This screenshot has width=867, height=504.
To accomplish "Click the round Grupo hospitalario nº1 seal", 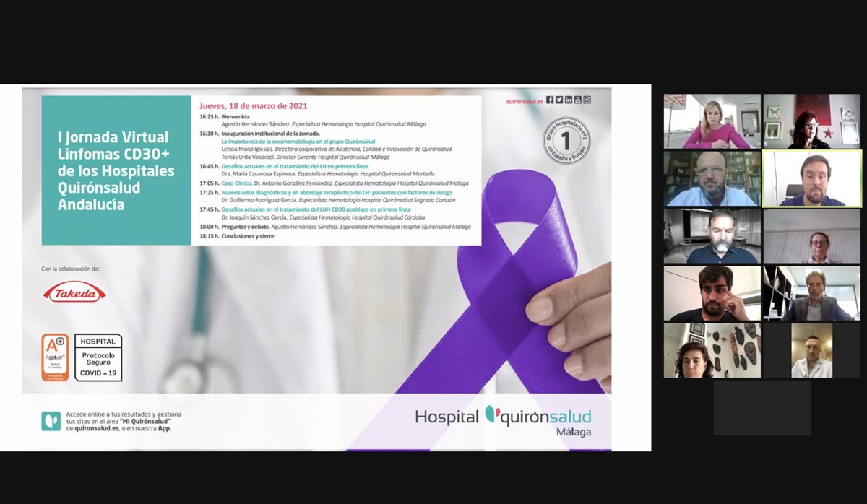I will click(566, 142).
